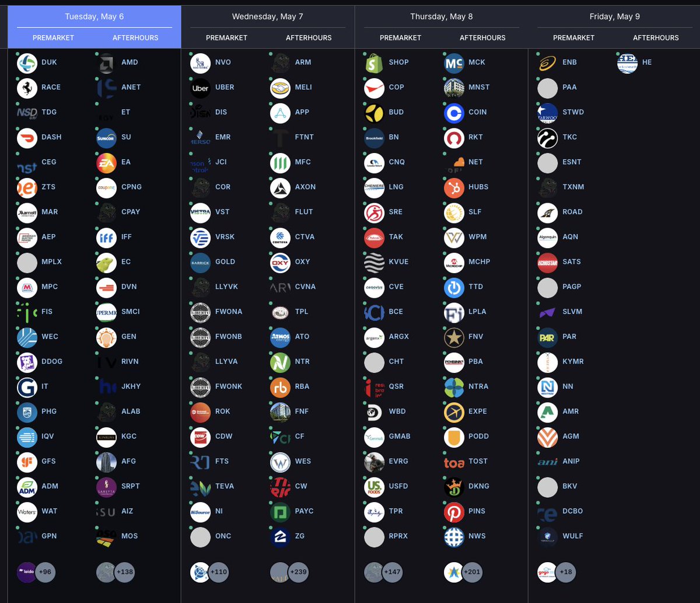The height and width of the screenshot is (603, 700).
Task: Open the Enbridge logo next to ENB
Action: click(548, 62)
